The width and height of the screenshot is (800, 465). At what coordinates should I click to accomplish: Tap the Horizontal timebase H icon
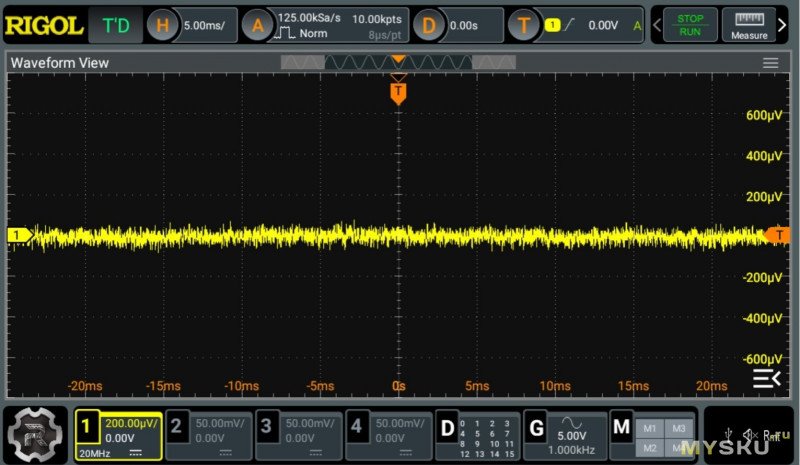[164, 25]
